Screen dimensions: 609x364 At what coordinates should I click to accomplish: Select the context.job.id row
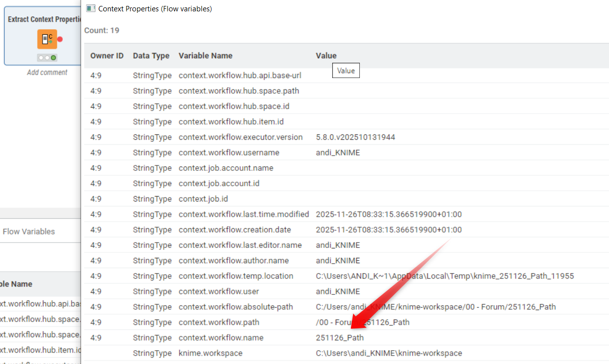pos(203,199)
